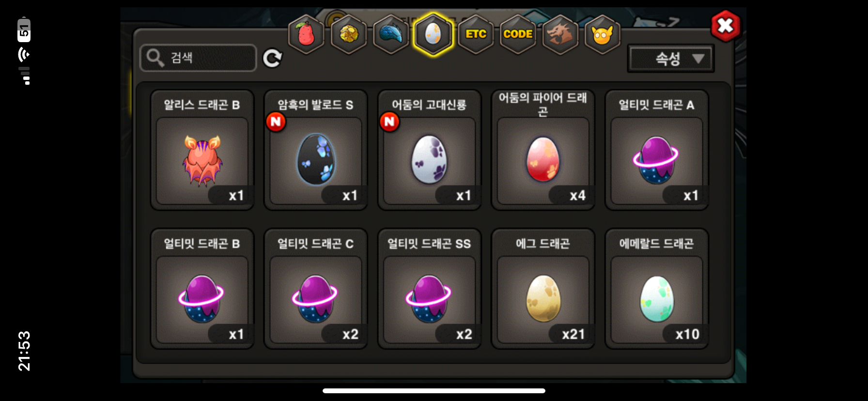Open the blue dragon head category tab
This screenshot has width=868, height=401.
[x=391, y=34]
